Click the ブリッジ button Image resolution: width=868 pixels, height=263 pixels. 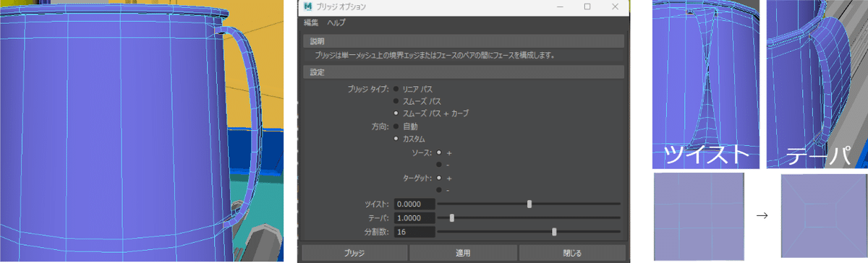pyautogui.click(x=354, y=253)
